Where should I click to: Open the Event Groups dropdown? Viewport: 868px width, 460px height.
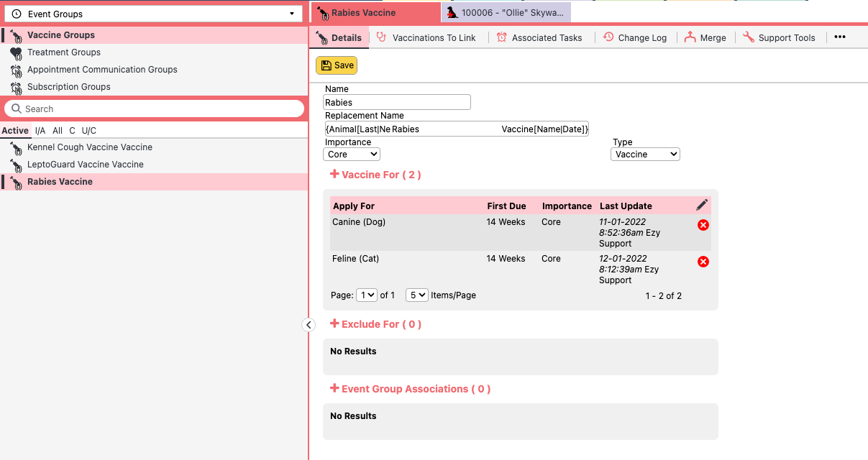coord(154,14)
